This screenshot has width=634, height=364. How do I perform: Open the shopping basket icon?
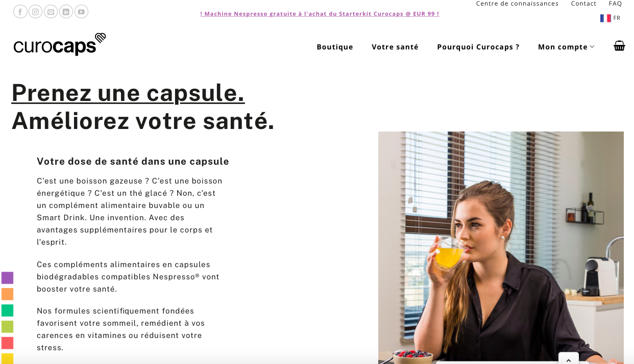tap(619, 46)
